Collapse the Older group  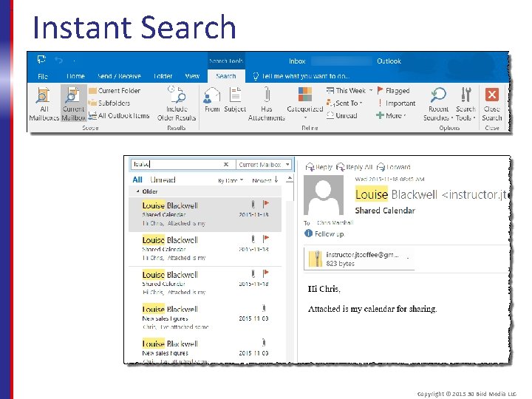137,191
